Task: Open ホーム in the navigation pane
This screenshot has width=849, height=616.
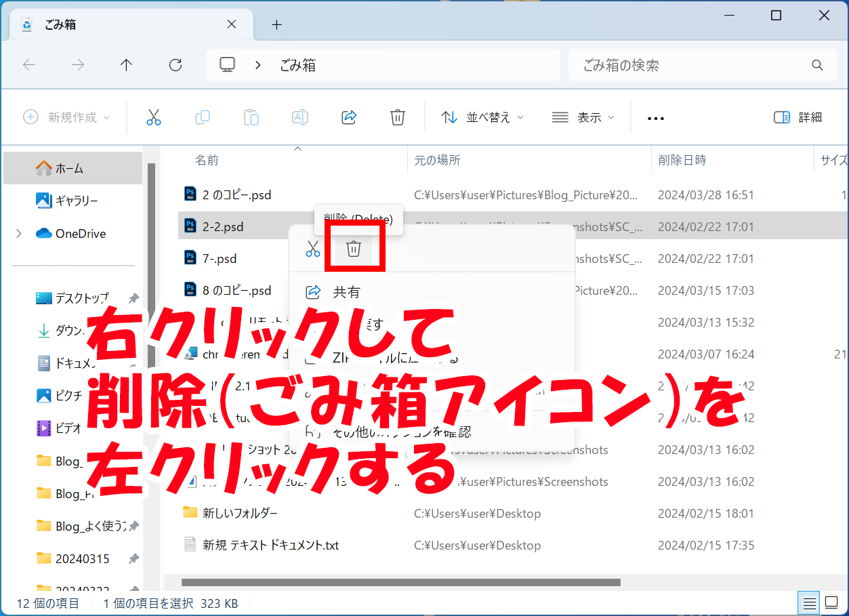Action: coord(69,168)
